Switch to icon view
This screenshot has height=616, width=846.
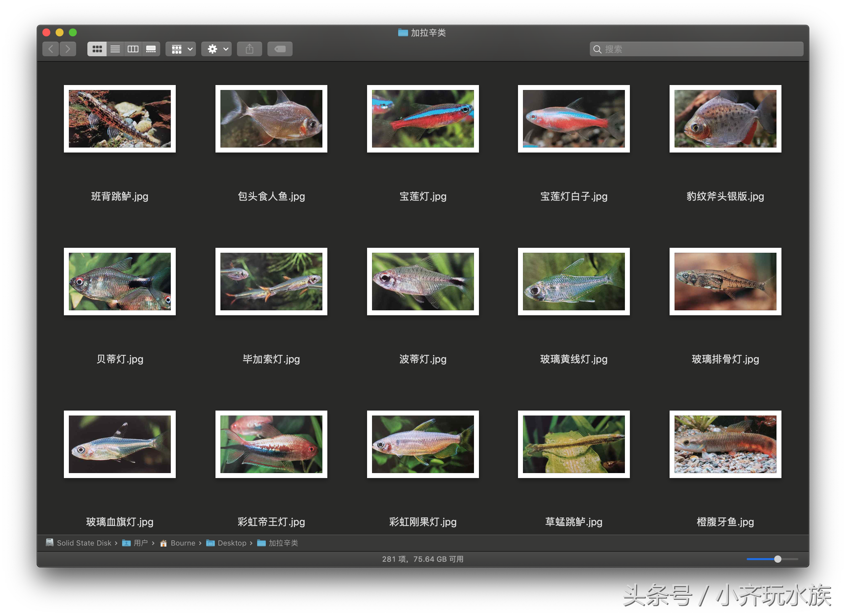[97, 49]
